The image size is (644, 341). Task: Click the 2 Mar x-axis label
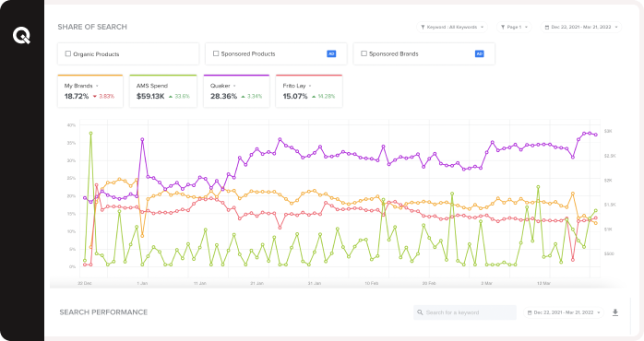(486, 284)
